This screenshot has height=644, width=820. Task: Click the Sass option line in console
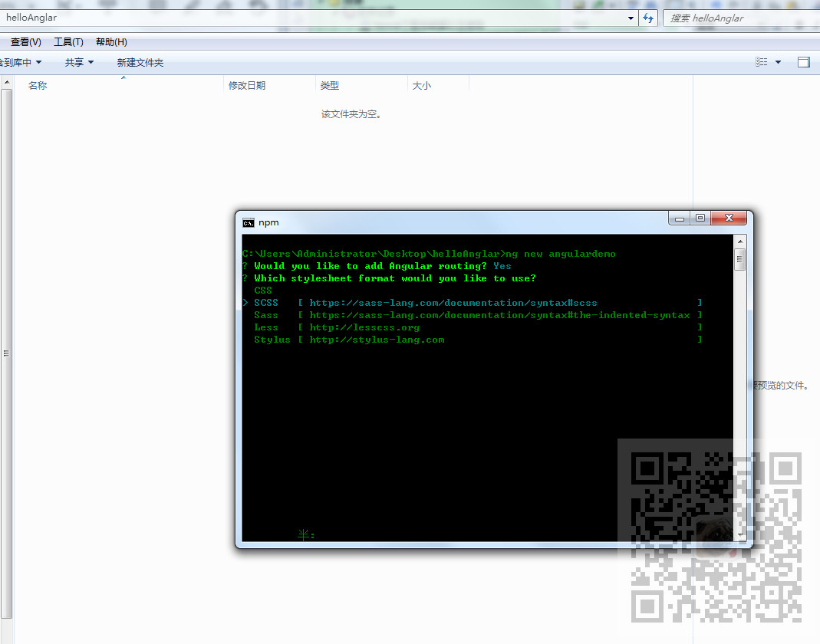[478, 315]
